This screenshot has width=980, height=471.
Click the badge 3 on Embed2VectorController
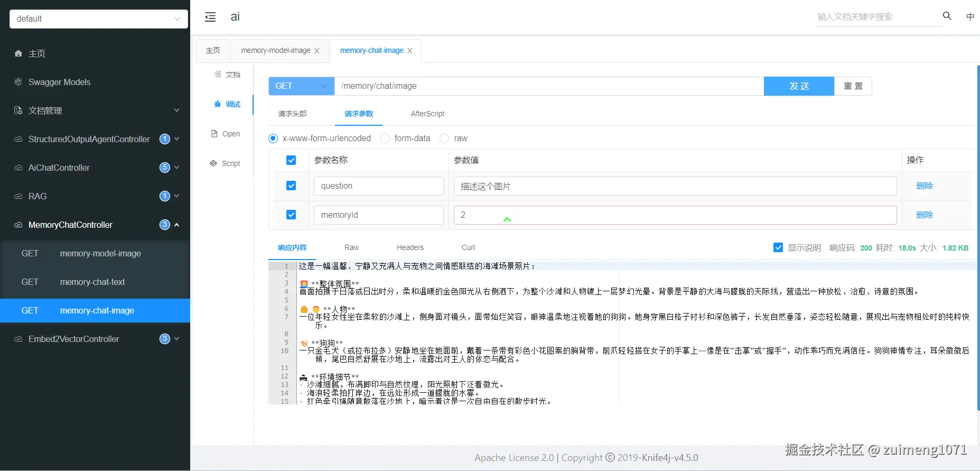click(165, 339)
